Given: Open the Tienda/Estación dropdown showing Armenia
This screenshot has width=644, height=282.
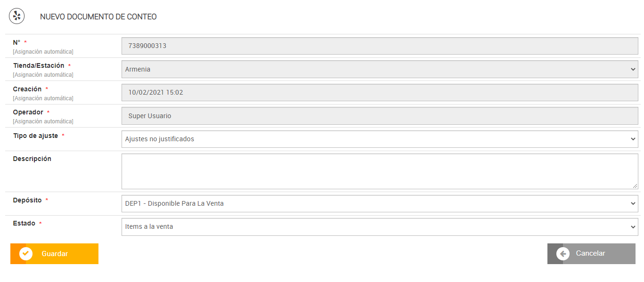Looking at the screenshot, I should (x=379, y=69).
